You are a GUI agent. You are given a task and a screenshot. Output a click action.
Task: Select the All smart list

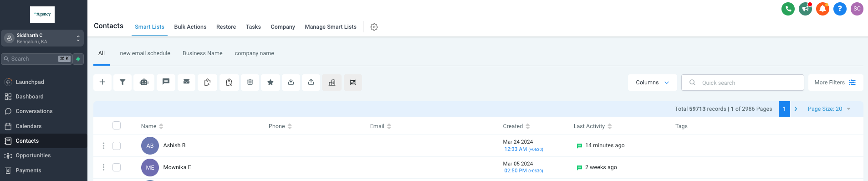pos(102,53)
